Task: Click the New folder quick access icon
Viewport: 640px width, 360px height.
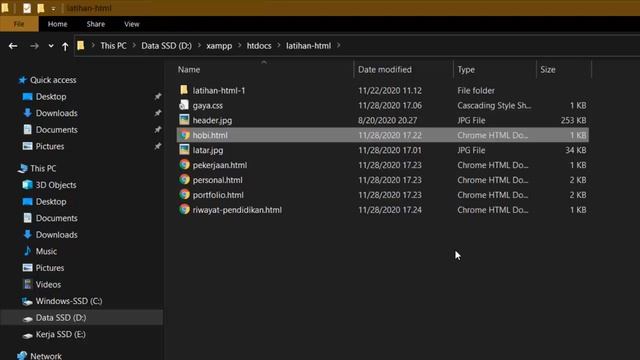Action: click(41, 8)
